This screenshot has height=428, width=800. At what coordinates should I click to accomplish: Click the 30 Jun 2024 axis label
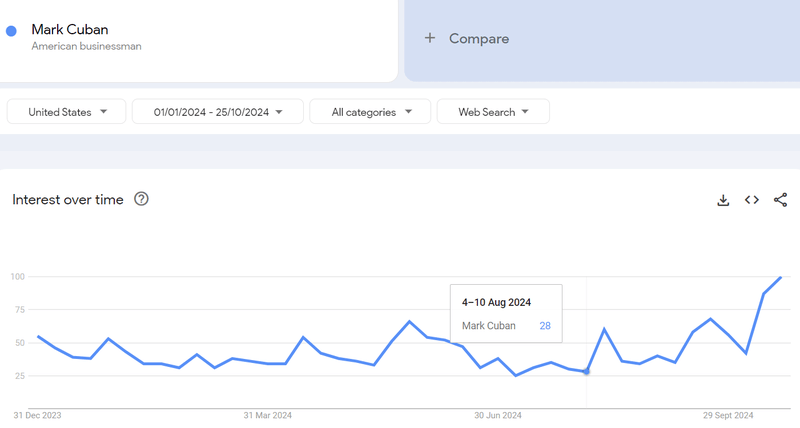point(498,415)
